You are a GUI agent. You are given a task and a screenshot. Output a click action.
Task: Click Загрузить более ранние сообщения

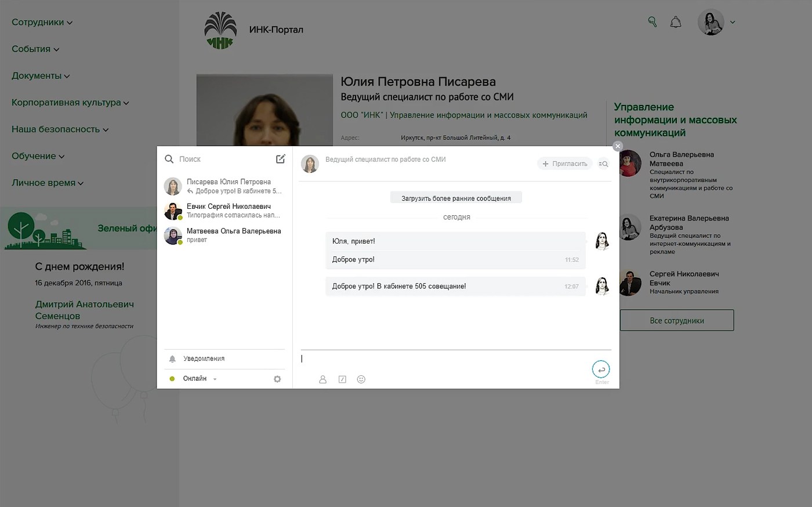(456, 198)
